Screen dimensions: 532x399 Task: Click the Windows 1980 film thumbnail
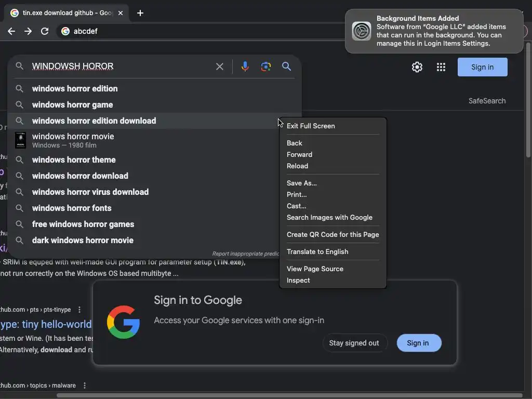click(20, 140)
